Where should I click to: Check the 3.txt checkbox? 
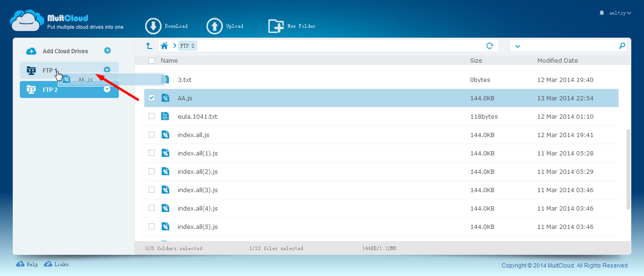click(151, 80)
